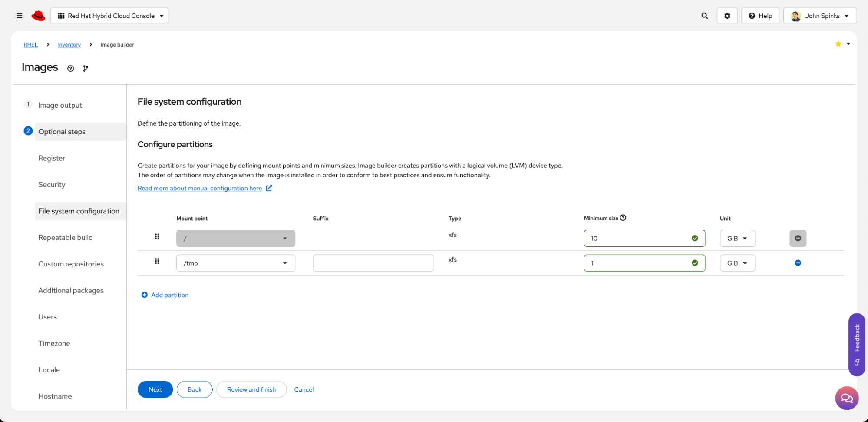Click the Next button
Image resolution: width=868 pixels, height=422 pixels.
tap(155, 389)
